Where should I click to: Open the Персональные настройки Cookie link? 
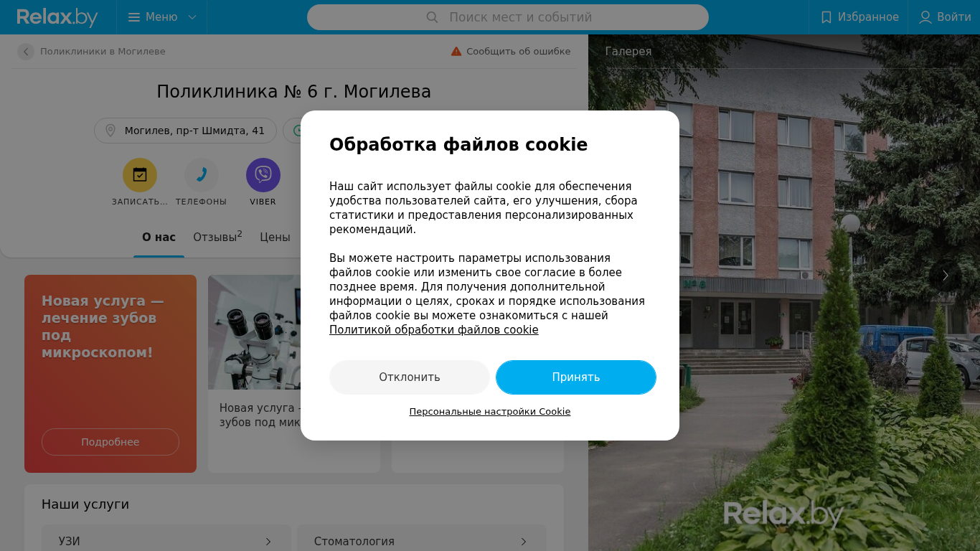490,412
